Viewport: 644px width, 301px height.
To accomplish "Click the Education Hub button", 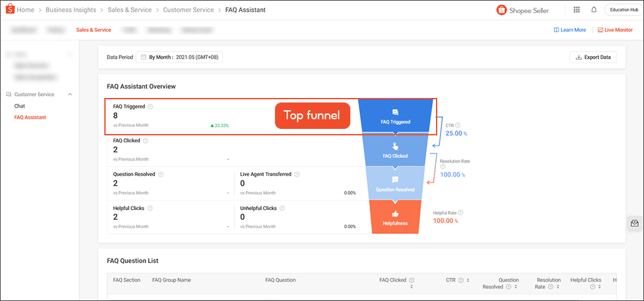I will click(x=623, y=10).
